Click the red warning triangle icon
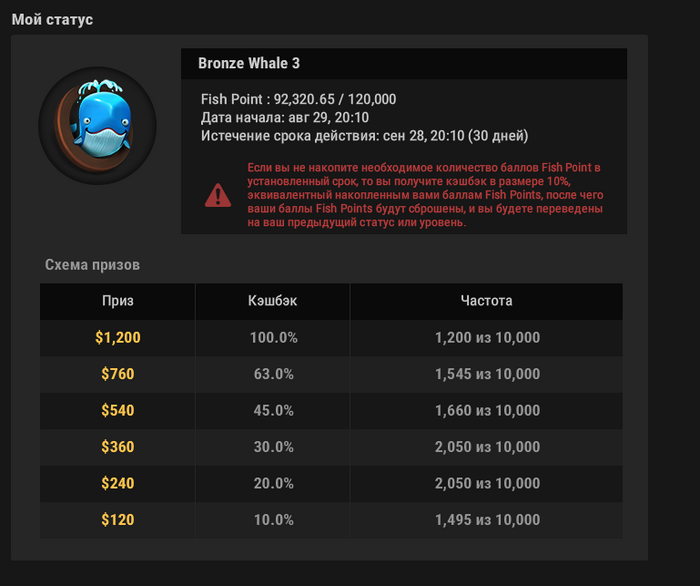Viewport: 700px width, 586px height. click(217, 194)
